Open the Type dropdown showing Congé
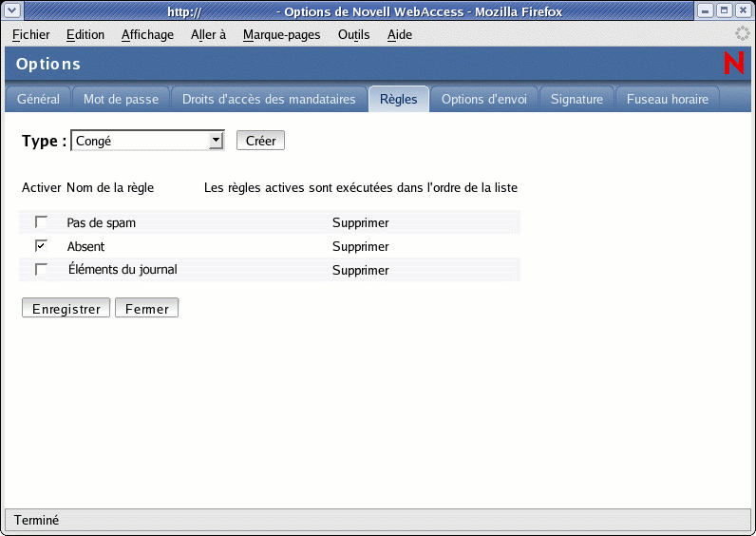 tap(147, 141)
